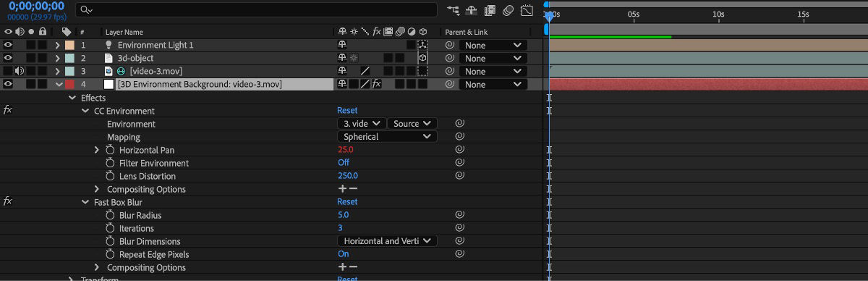
Task: Click the red label color swatch of layer 4
Action: point(69,84)
